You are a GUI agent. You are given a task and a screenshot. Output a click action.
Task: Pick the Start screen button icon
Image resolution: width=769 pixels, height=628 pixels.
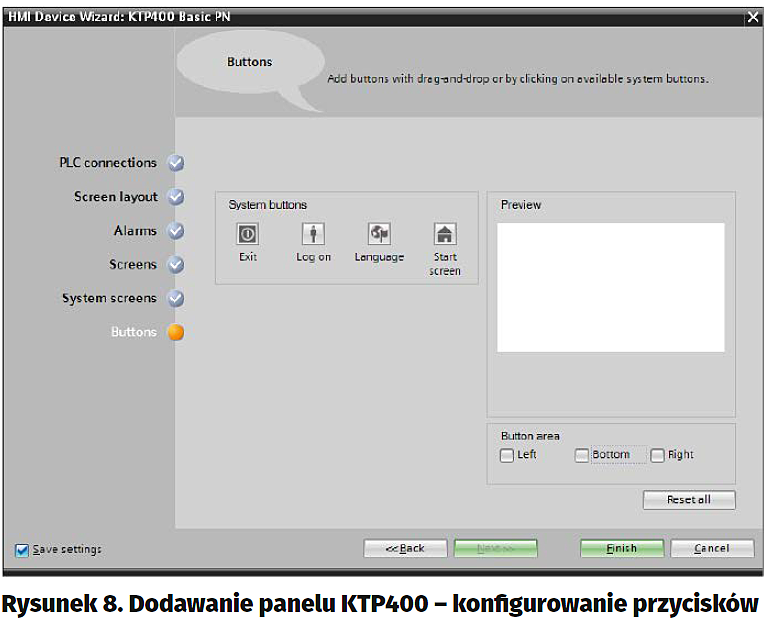[x=445, y=234]
